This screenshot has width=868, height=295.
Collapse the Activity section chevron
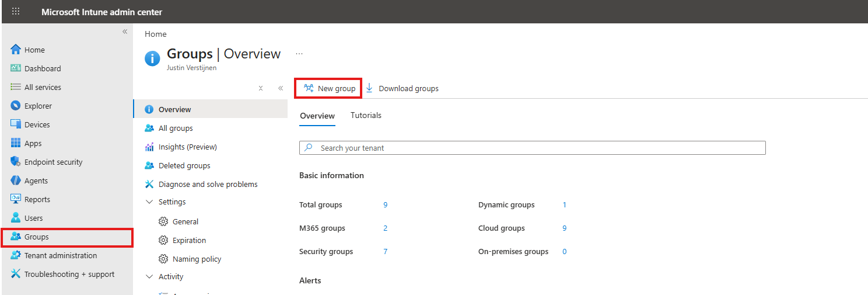tap(149, 276)
